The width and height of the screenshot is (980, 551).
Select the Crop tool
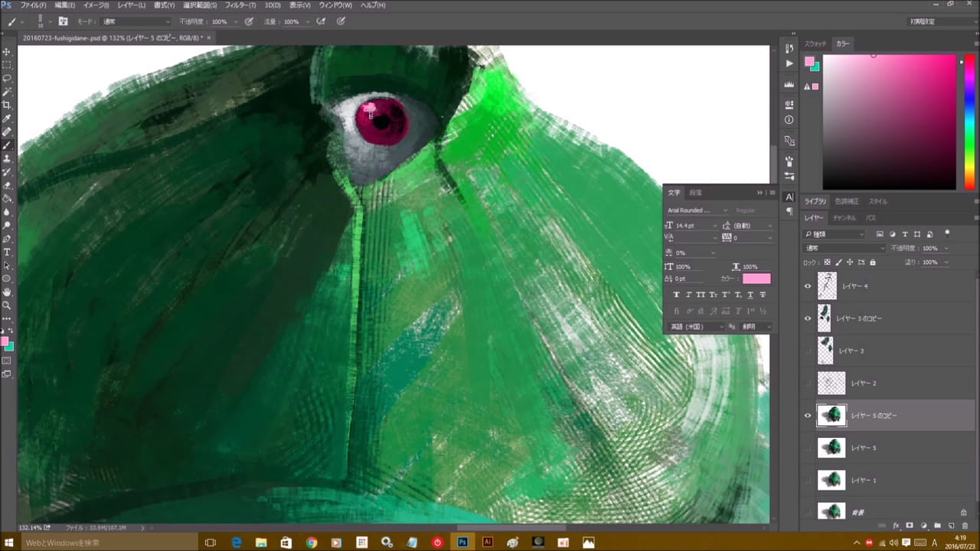(7, 105)
